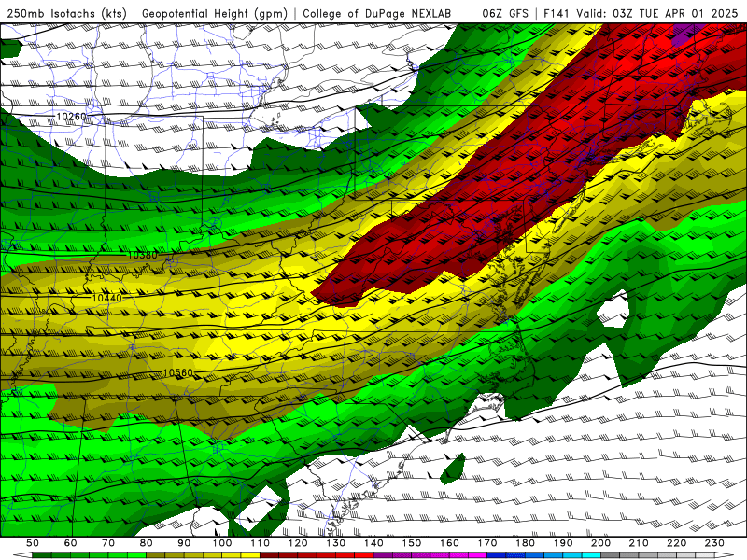The width and height of the screenshot is (747, 560).
Task: Click the 110 value on the color scale
Action: [260, 543]
